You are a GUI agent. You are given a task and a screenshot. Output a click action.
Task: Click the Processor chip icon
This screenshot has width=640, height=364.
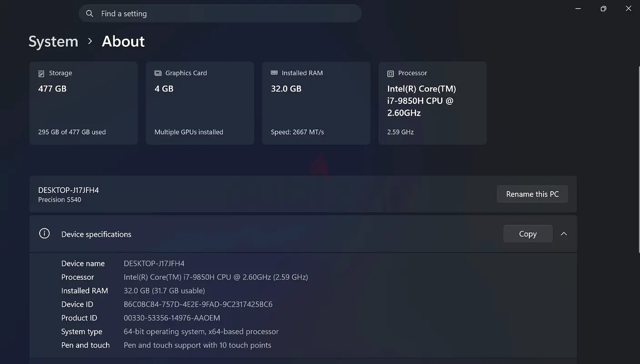pyautogui.click(x=391, y=73)
